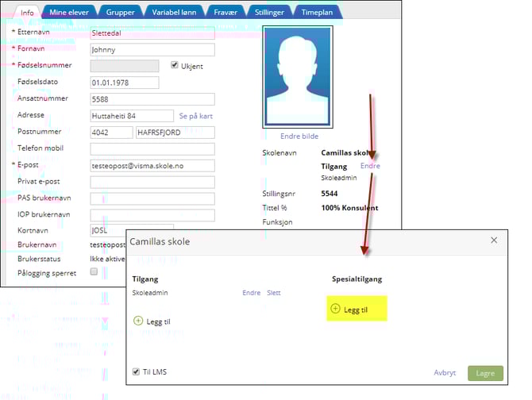Close the Camillas skole dialog
Viewport: 532px width, 400px height.
point(493,240)
